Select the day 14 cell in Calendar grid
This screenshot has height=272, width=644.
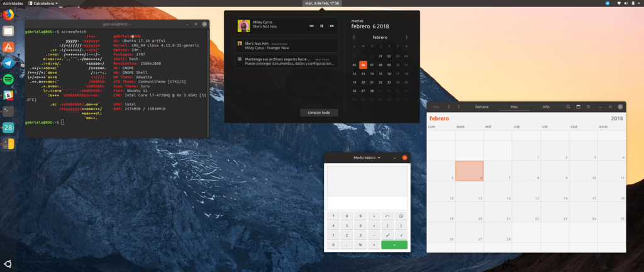(x=497, y=191)
